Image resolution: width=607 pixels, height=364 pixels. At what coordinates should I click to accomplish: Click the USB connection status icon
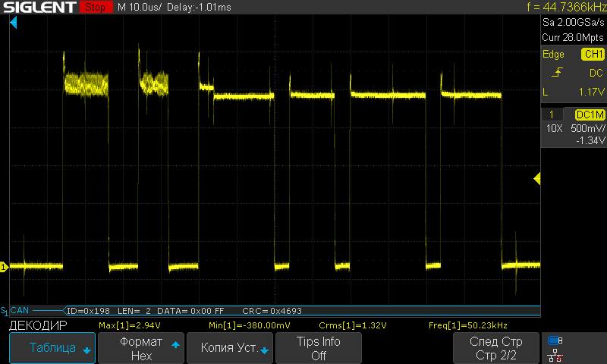pos(555,340)
